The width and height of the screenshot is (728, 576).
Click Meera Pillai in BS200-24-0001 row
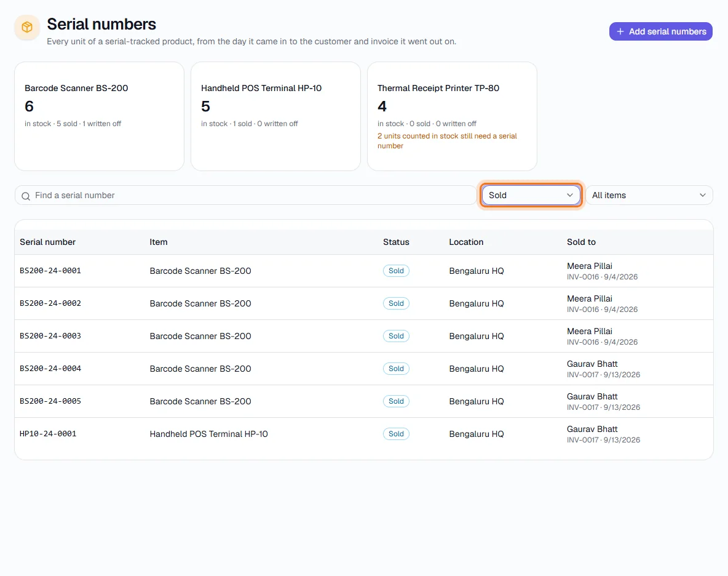[x=590, y=266]
